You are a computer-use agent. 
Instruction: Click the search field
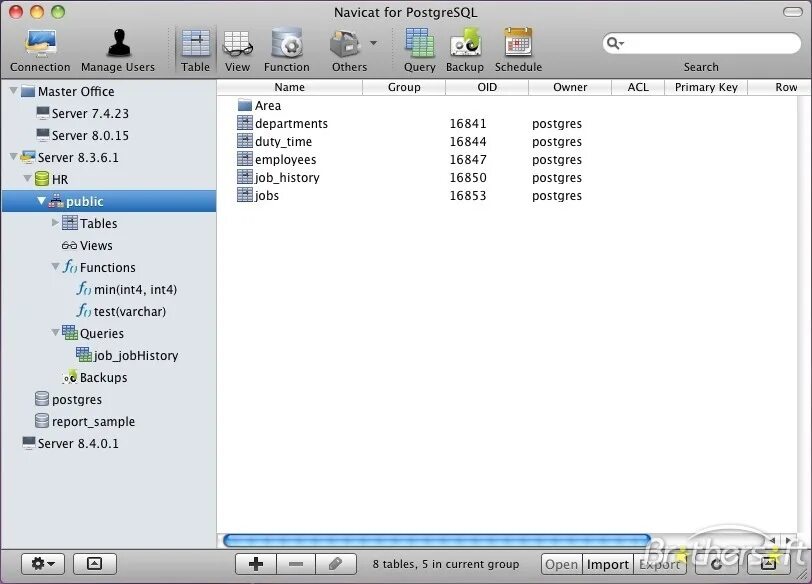pos(702,43)
